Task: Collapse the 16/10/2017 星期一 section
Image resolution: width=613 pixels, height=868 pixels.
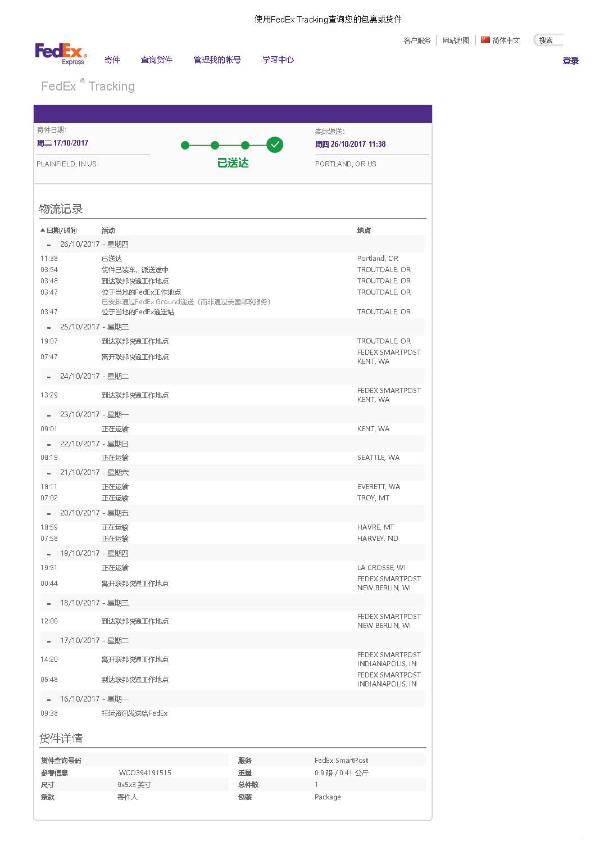Action: coord(49,700)
